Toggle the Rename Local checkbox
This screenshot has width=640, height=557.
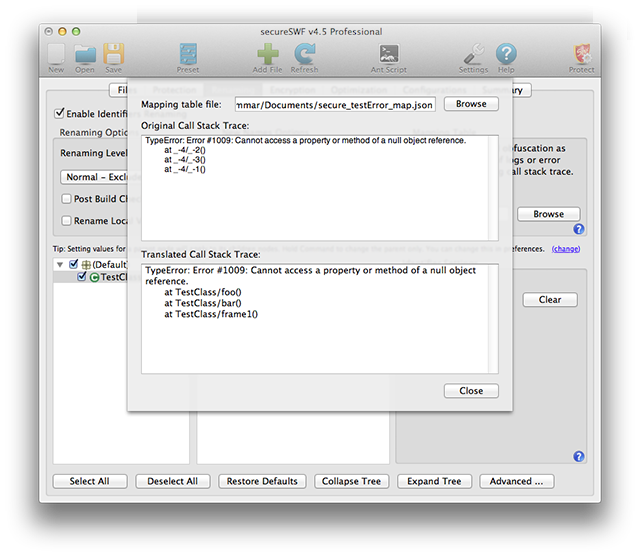pos(67,221)
